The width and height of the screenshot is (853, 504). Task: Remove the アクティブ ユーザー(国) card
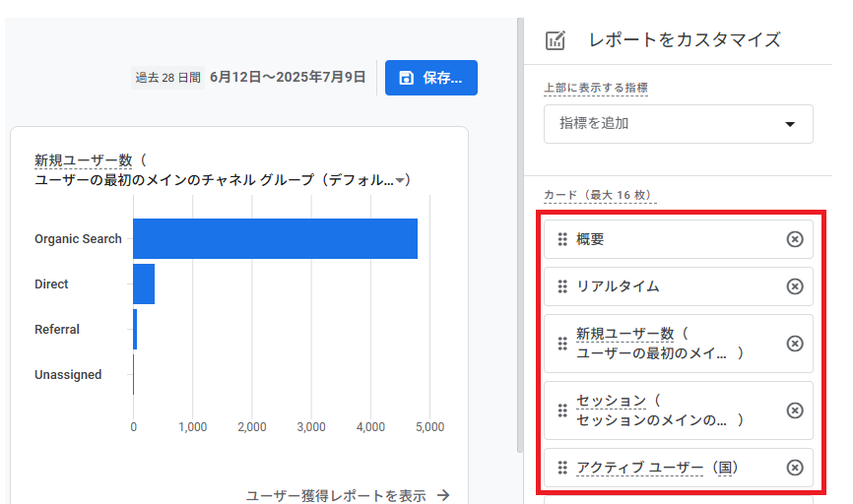[x=794, y=468]
